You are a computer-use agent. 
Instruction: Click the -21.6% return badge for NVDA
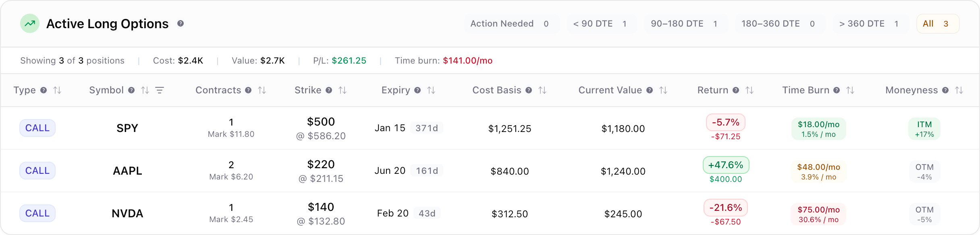click(726, 208)
